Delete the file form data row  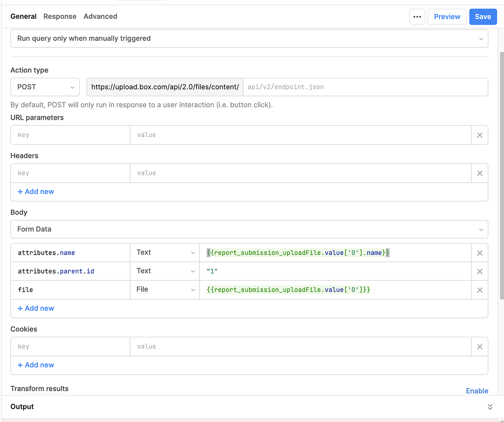click(479, 290)
